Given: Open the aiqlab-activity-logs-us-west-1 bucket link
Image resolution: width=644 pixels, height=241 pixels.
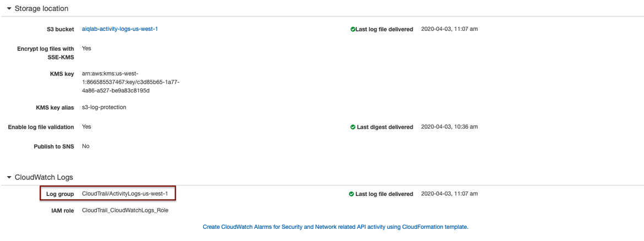Looking at the screenshot, I should pos(120,29).
